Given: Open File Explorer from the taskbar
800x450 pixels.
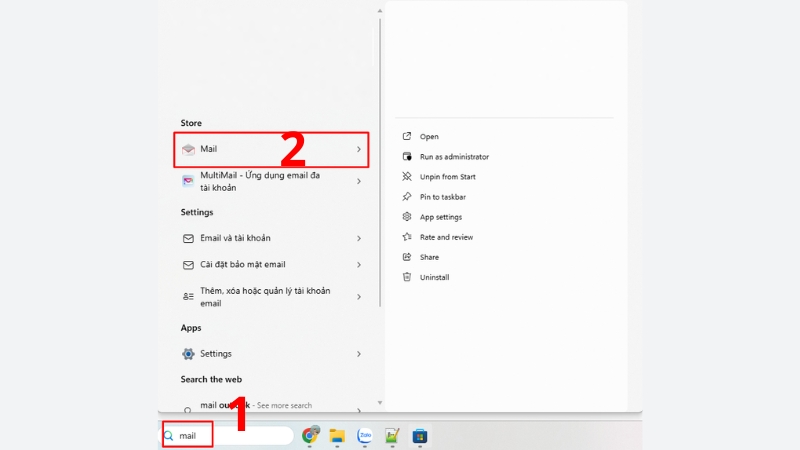Looking at the screenshot, I should tap(338, 436).
